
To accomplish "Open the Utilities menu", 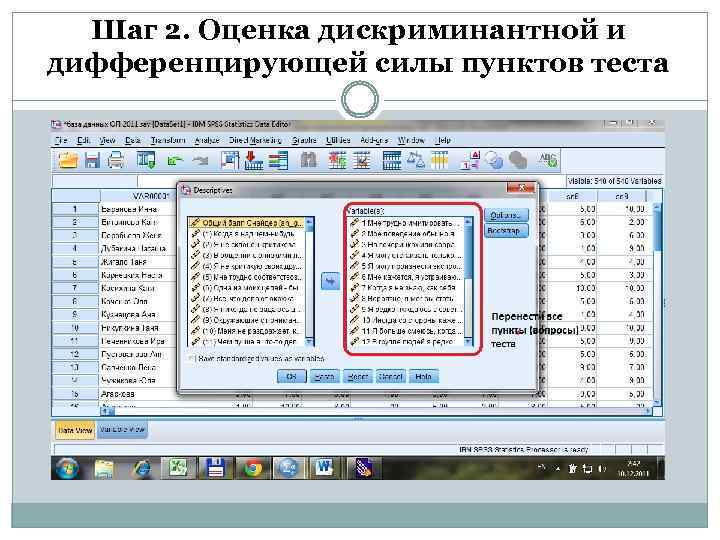I will point(338,141).
